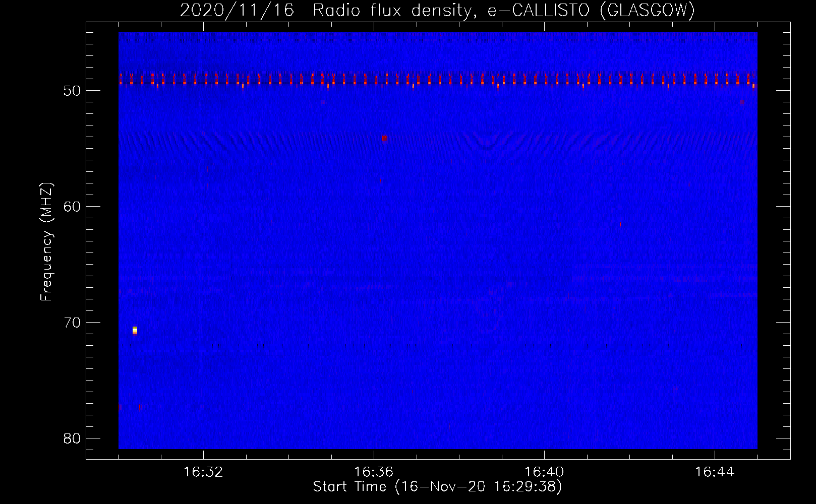Select the 16:40 time tick label

(544, 472)
